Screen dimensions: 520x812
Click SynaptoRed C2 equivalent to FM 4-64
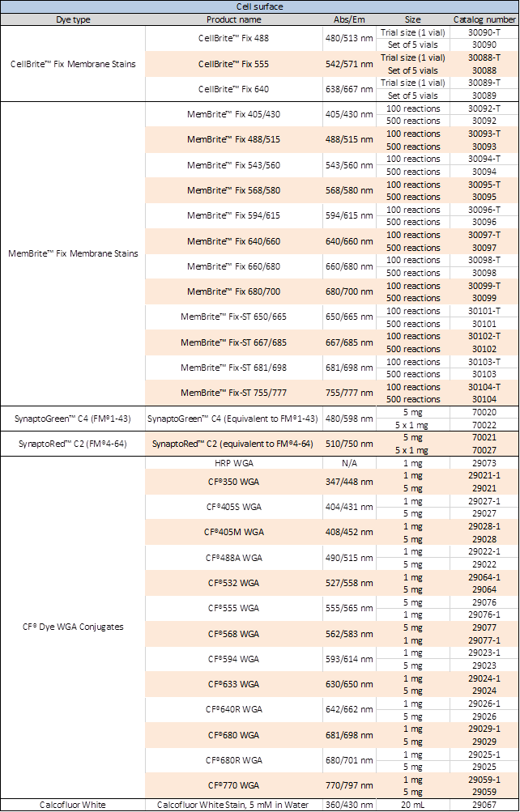point(233,444)
